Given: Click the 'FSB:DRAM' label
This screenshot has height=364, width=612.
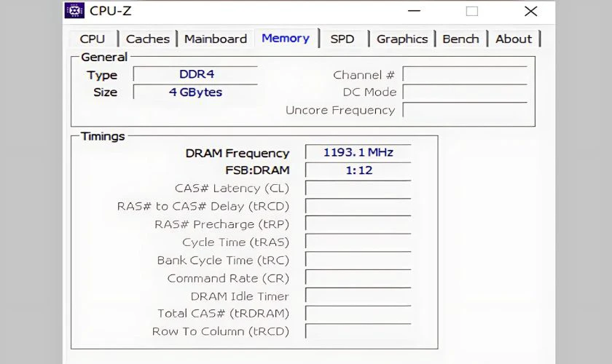Looking at the screenshot, I should (x=258, y=170).
